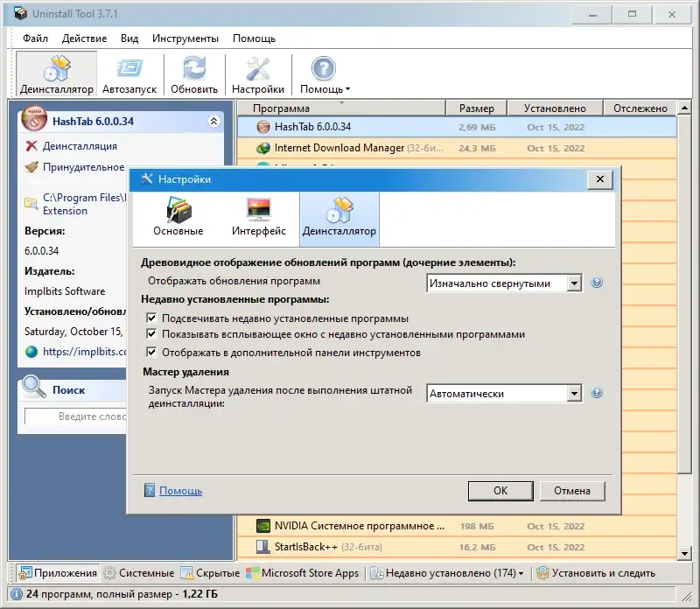Image resolution: width=700 pixels, height=609 pixels.
Task: Confirm settings with the OK button
Action: (500, 490)
